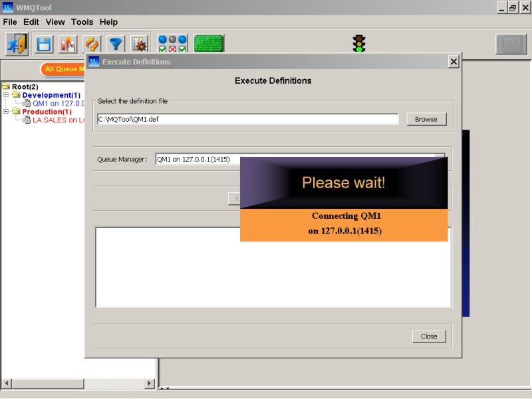Screen dimensions: 532x399
Task: Click the Please wait! banner
Action: pyautogui.click(x=344, y=182)
